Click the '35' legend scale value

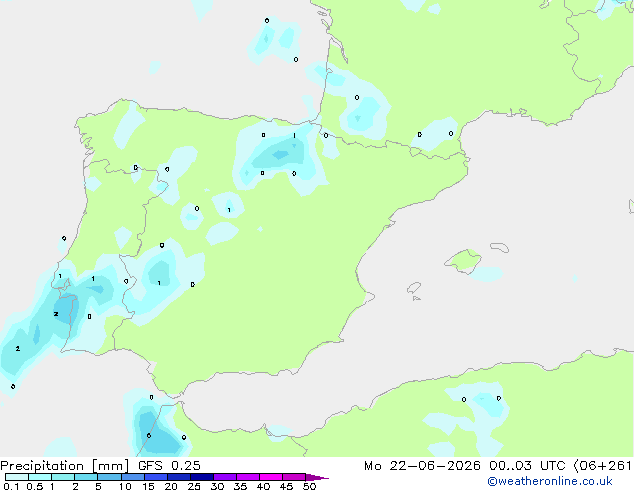pyautogui.click(x=240, y=486)
